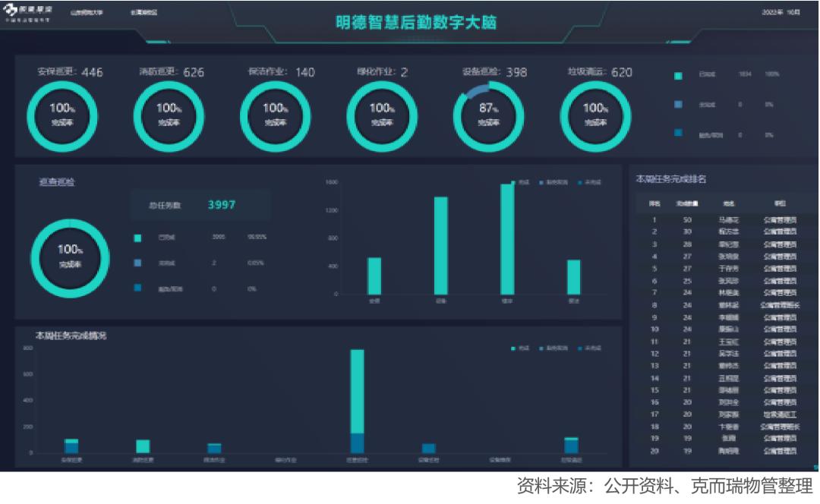The image size is (820, 504).
Task: Open the 保洁作业 completion ring details
Action: pos(273,115)
